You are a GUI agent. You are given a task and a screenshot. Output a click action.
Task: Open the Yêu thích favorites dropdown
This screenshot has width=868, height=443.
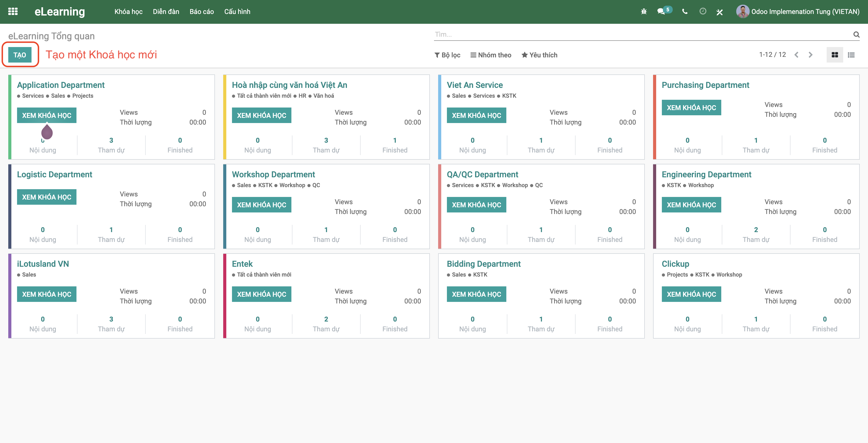coord(539,55)
